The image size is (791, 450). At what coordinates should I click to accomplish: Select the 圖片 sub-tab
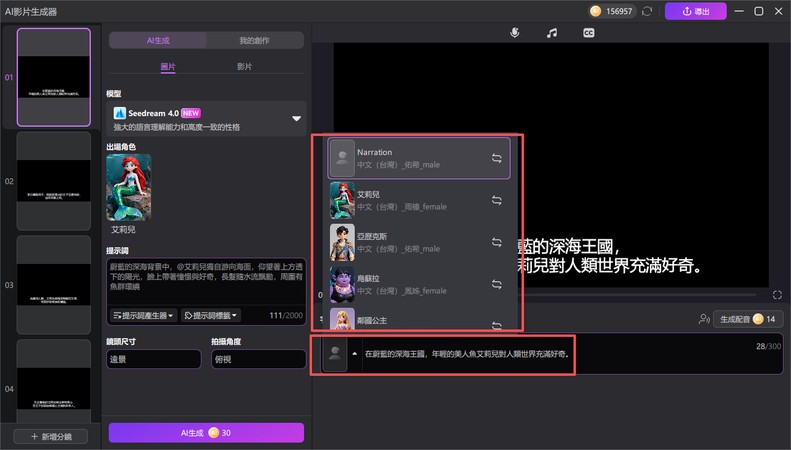(168, 67)
